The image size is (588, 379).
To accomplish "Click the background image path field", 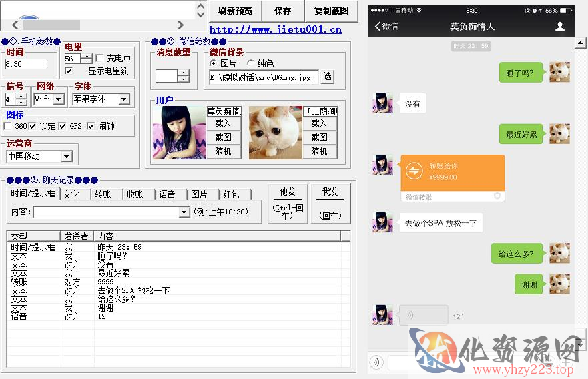I will coord(264,77).
